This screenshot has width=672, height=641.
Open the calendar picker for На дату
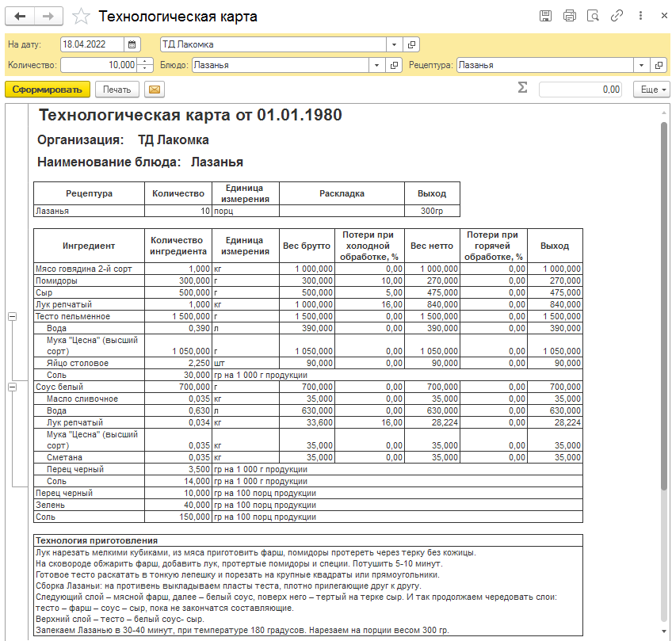point(132,44)
